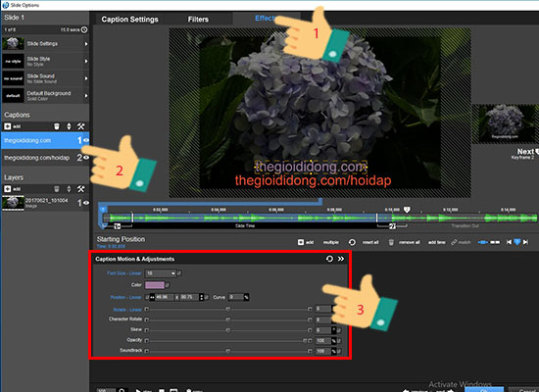Add a new caption with plus icon
This screenshot has width=539, height=392.
pos(8,126)
